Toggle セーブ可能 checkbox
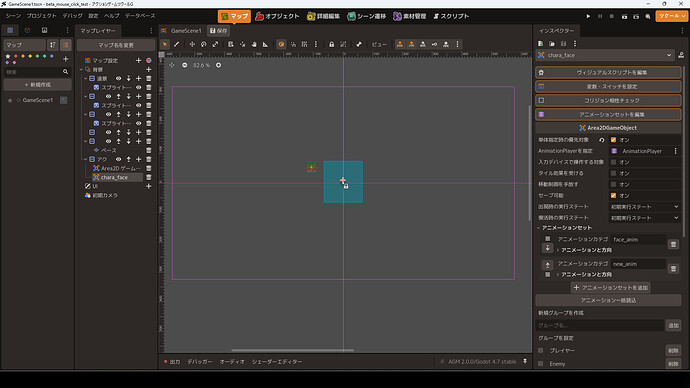This screenshot has height=388, width=690. [x=613, y=195]
